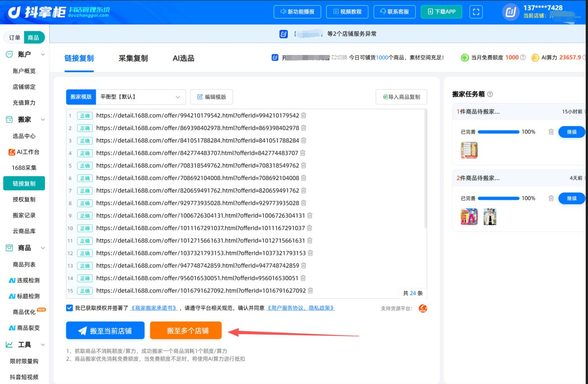Open 搬家记录 in sidebar
The height and width of the screenshot is (384, 588).
24,215
